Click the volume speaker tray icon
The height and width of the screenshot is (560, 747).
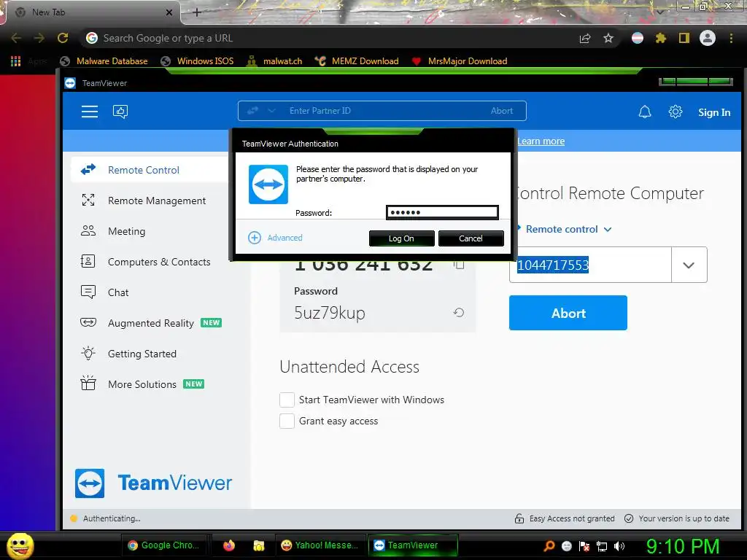pos(619,546)
